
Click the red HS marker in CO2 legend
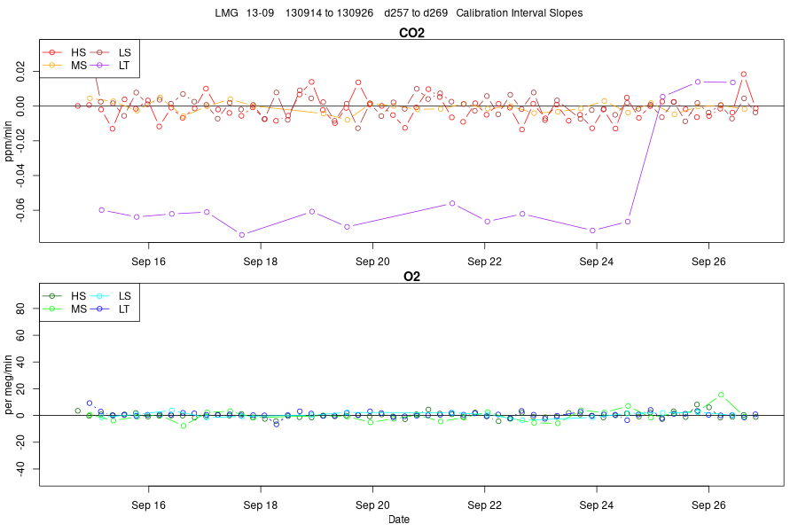52,52
